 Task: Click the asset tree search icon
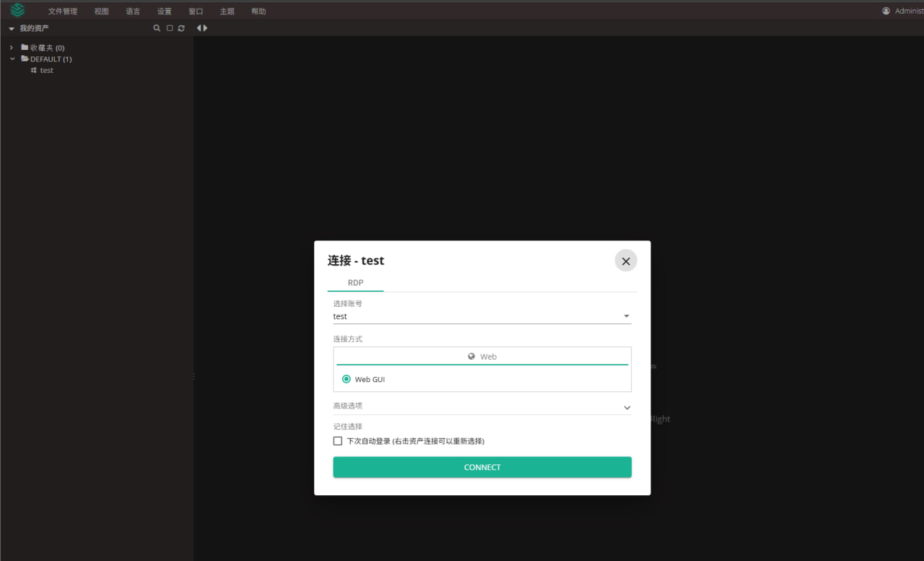click(157, 28)
